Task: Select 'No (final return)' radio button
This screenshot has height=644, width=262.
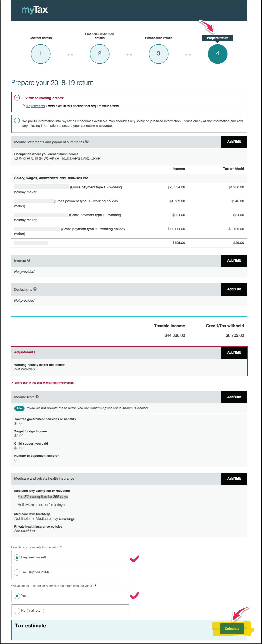Action: (17, 610)
